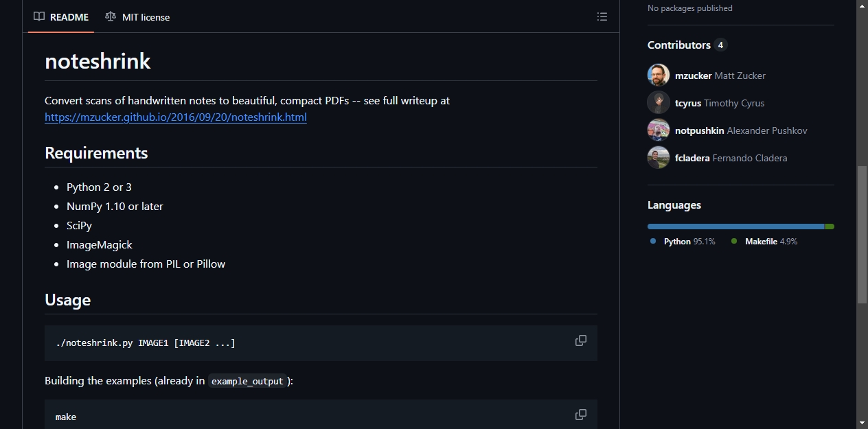The width and height of the screenshot is (868, 429).
Task: Click the contributors count badge 4
Action: pyautogui.click(x=720, y=45)
